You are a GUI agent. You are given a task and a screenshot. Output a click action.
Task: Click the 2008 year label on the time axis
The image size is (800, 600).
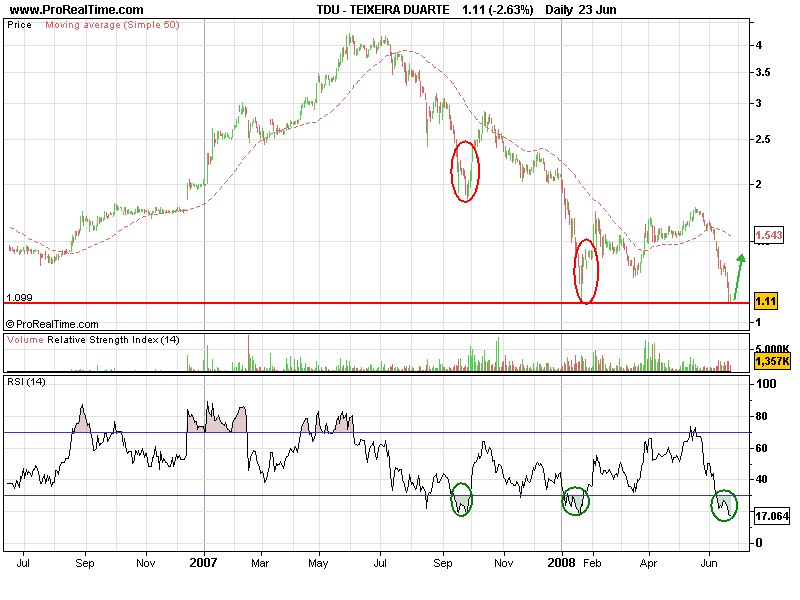[x=561, y=563]
